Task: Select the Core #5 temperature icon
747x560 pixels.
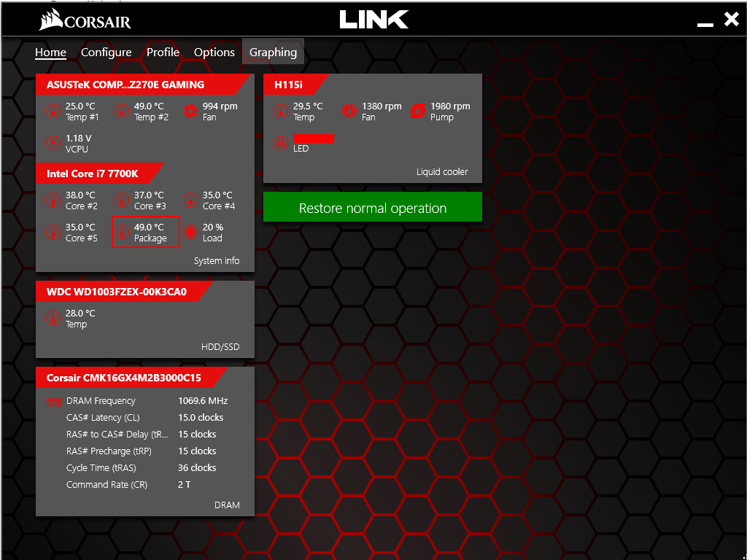Action: point(53,232)
